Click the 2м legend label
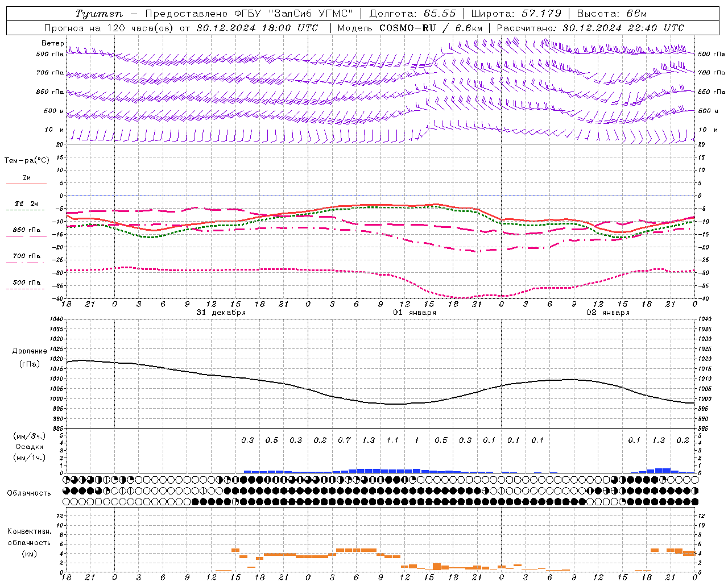The height and width of the screenshot is (582, 728). [27, 177]
